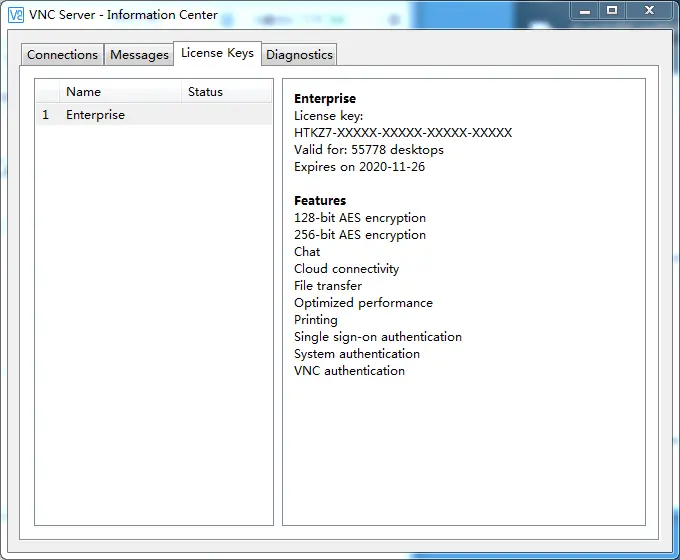
Task: Click '128-bit AES encryption' feature
Action: 360,218
